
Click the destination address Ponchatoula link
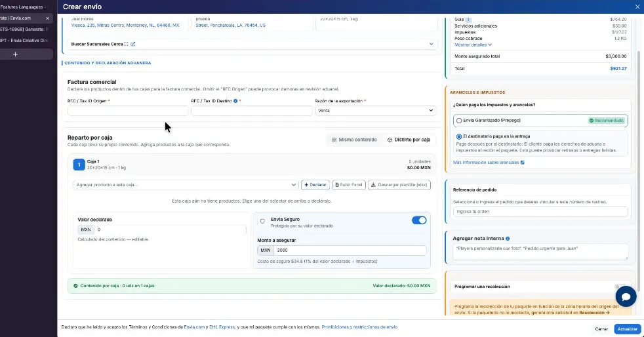pyautogui.click(x=230, y=25)
